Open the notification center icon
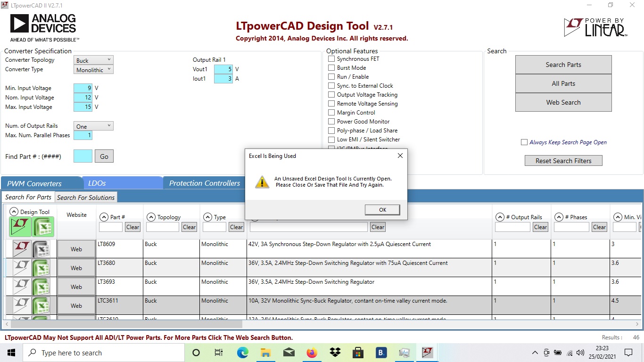The image size is (644, 362). [x=628, y=353]
